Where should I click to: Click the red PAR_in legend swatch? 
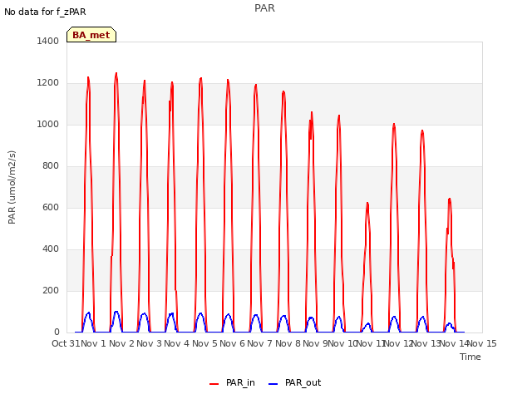pyautogui.click(x=214, y=384)
